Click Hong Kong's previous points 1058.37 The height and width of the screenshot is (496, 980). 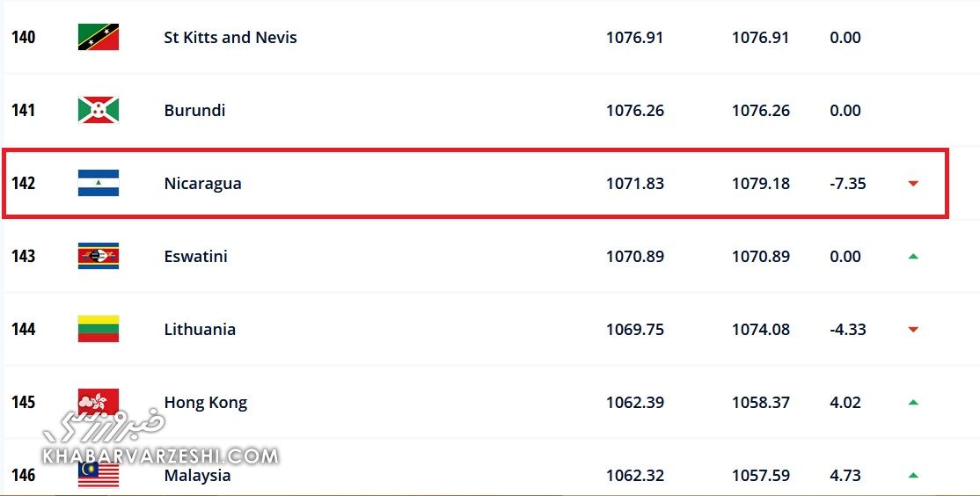(761, 403)
